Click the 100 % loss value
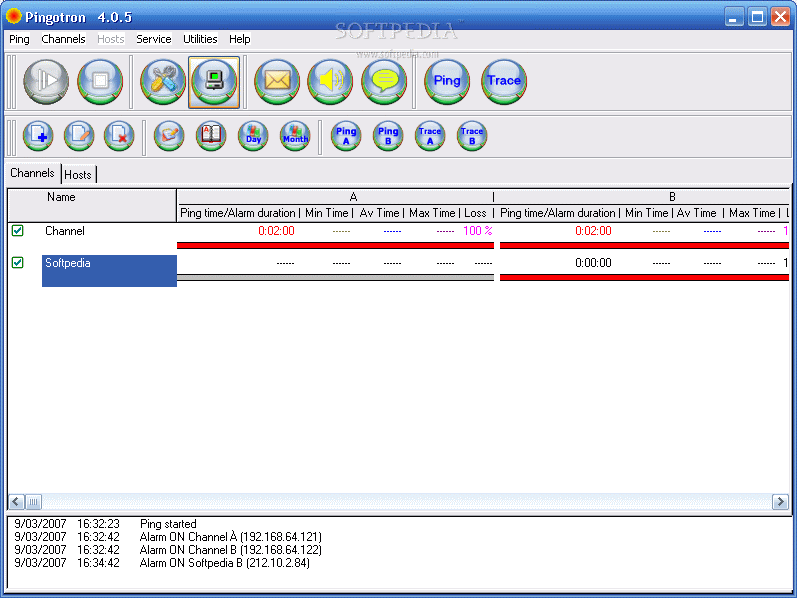This screenshot has width=797, height=598. coord(478,231)
